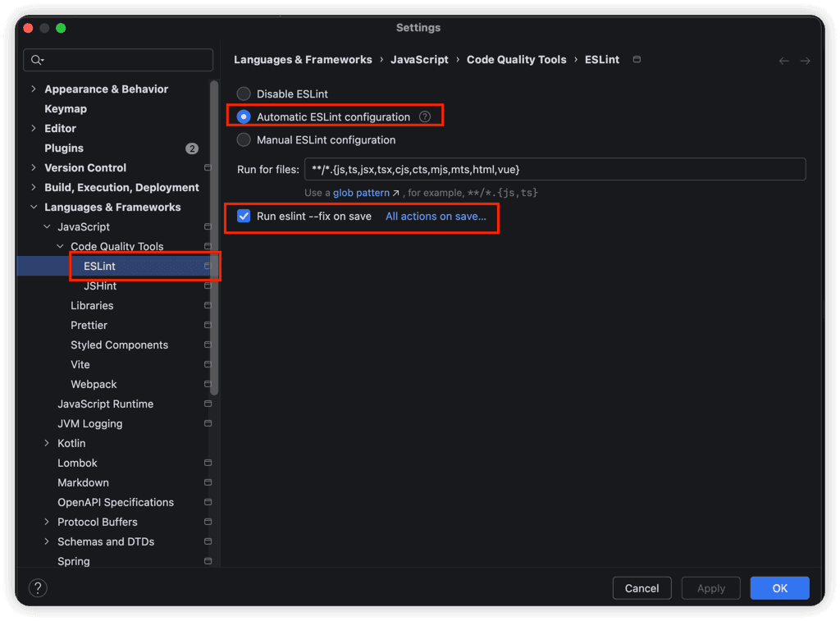Click project-level icon on OpenAPI Specifications row
840x621 pixels.
tap(208, 502)
